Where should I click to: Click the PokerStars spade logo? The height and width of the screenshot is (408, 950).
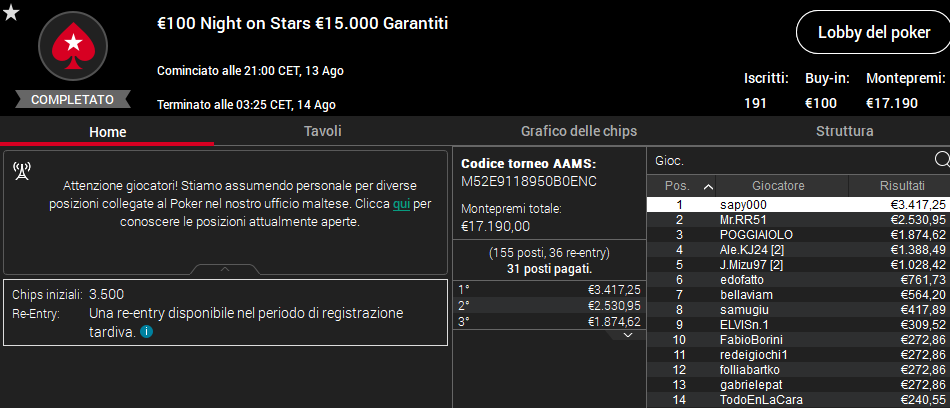(x=73, y=46)
